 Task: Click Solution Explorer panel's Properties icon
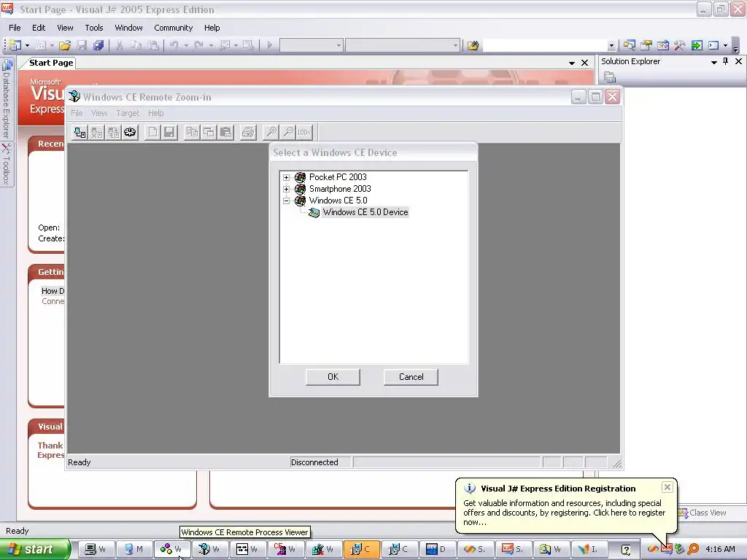(x=610, y=77)
